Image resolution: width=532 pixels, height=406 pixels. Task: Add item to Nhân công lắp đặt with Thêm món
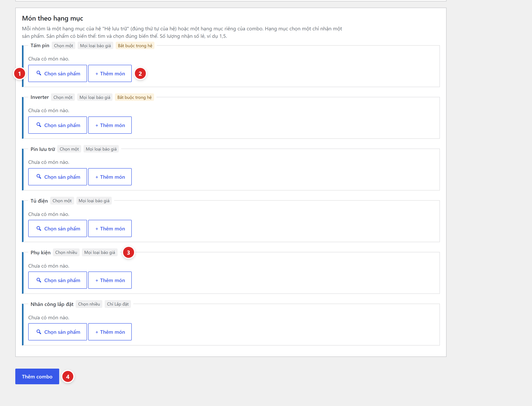click(110, 332)
